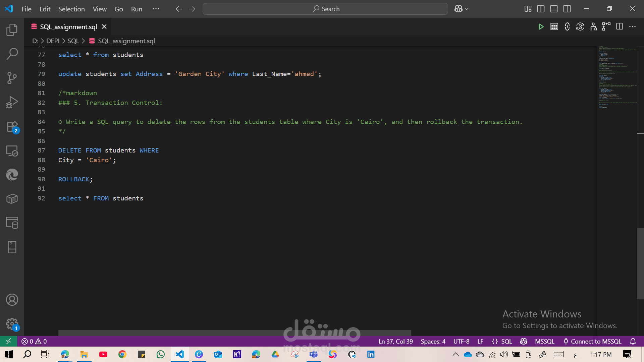Open the Accounts icon in activity bar

pos(12,300)
